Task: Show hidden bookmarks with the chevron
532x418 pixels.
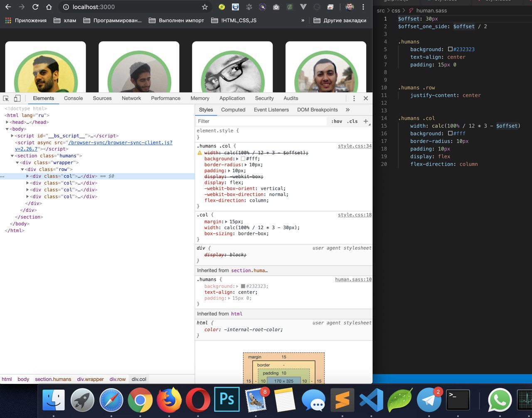Action: point(303,20)
